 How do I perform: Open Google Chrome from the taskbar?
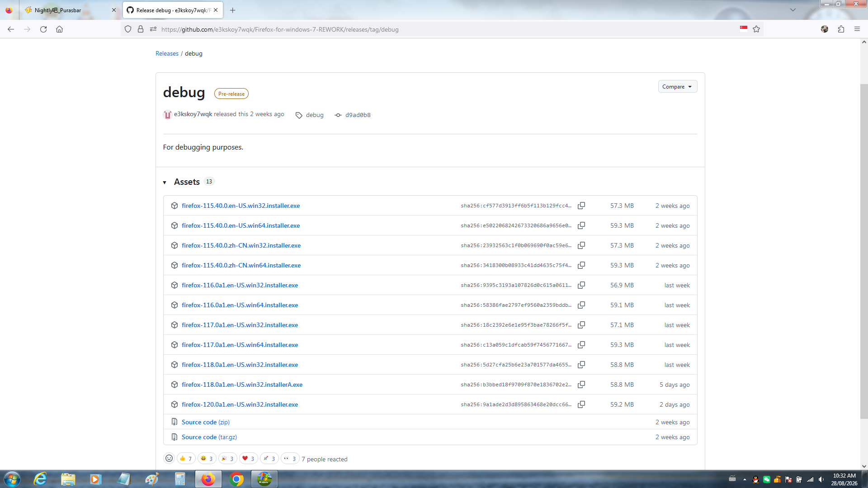pyautogui.click(x=236, y=479)
